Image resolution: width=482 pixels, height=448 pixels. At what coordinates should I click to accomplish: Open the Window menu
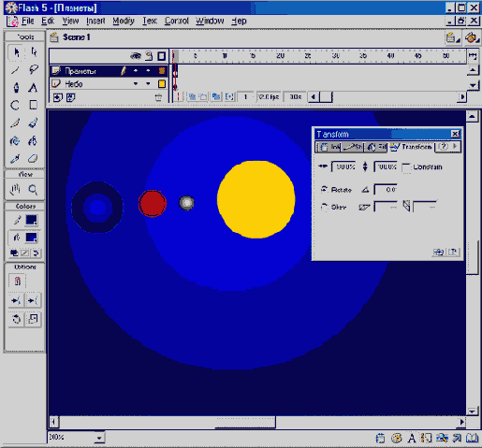coord(210,21)
